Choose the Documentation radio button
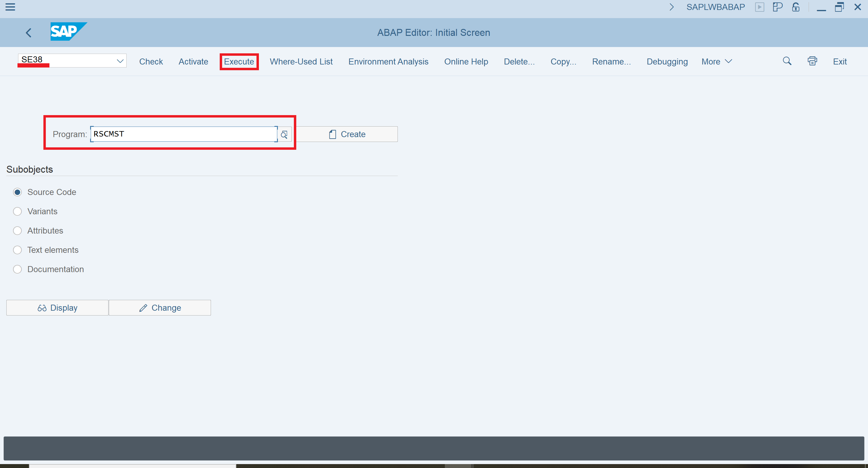868x468 pixels. (x=17, y=269)
